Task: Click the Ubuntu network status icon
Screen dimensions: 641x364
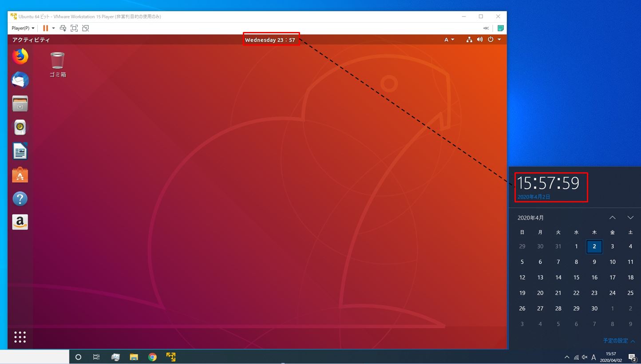Action: 469,40
